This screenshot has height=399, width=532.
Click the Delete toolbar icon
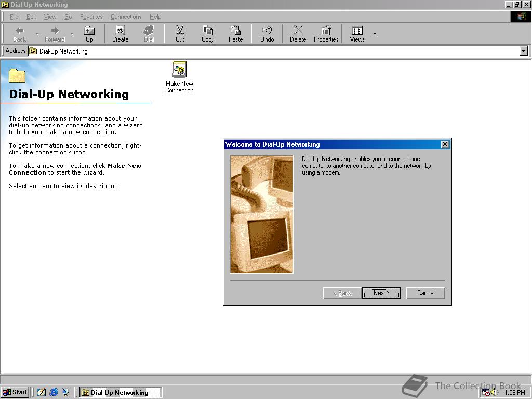coord(298,34)
